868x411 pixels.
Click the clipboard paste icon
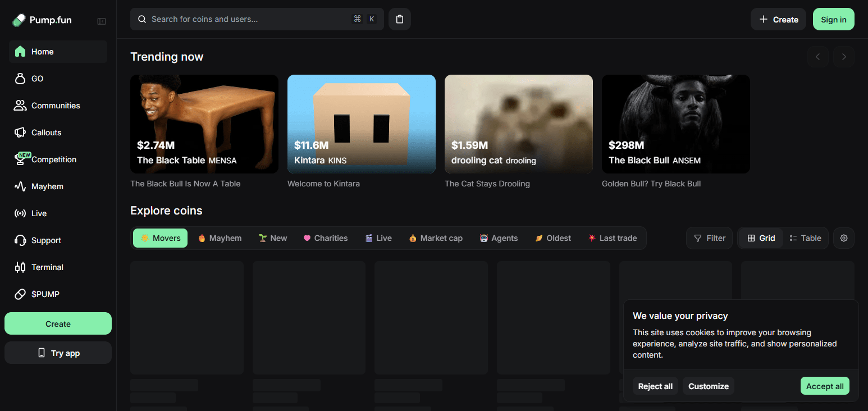[x=400, y=19]
